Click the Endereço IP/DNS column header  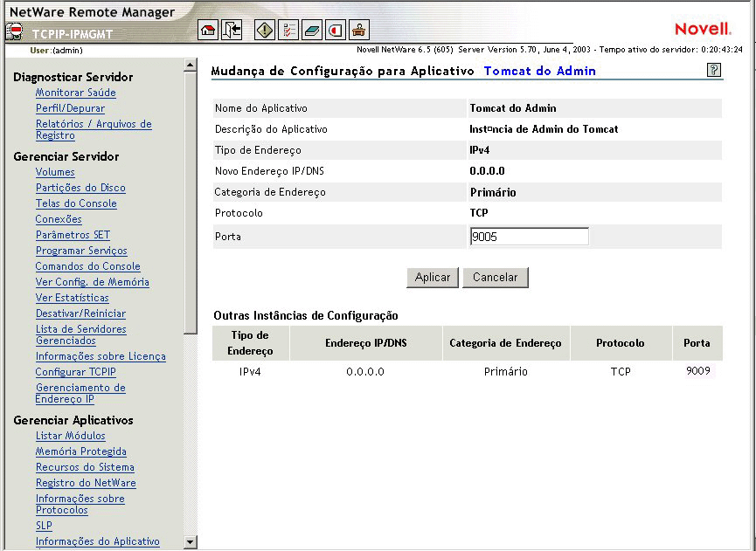pyautogui.click(x=366, y=343)
